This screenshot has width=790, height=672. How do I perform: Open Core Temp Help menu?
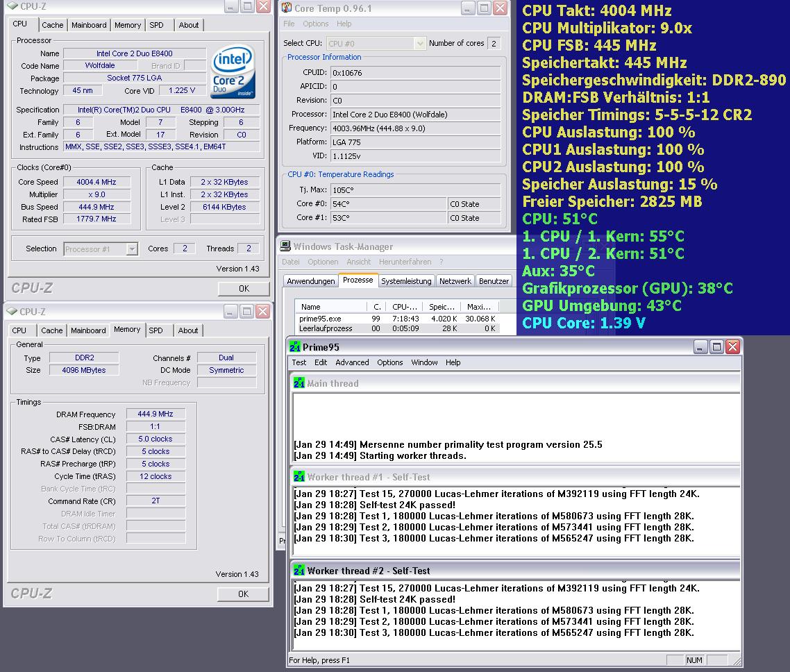[344, 24]
